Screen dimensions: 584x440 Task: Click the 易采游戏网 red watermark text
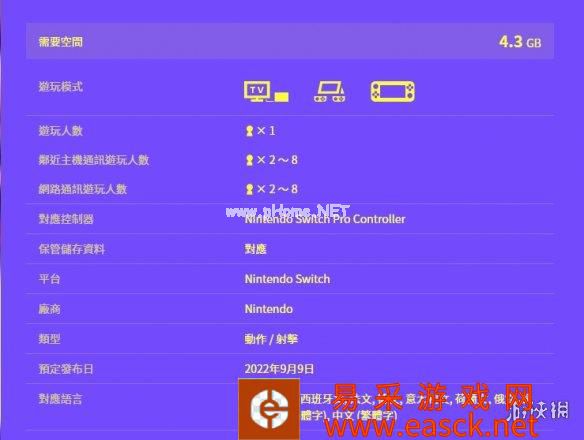tap(432, 398)
